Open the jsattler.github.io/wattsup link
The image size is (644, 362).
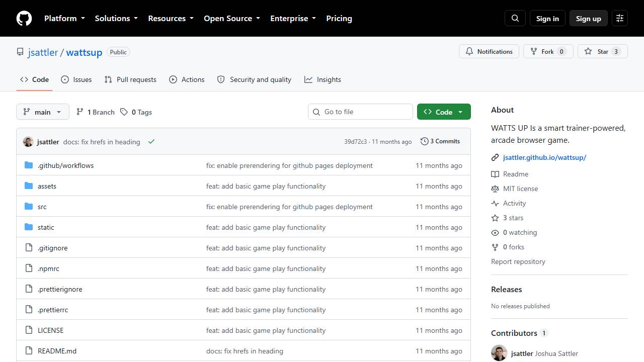[x=544, y=157]
